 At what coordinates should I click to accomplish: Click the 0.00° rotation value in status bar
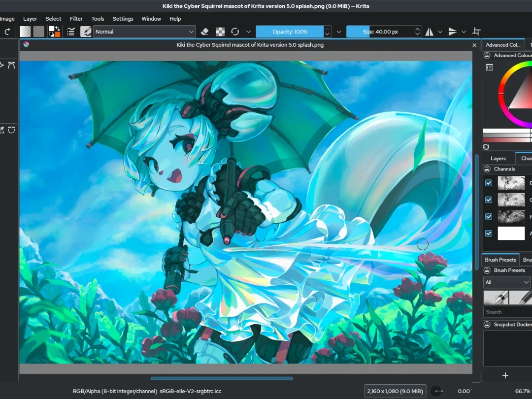coord(464,391)
